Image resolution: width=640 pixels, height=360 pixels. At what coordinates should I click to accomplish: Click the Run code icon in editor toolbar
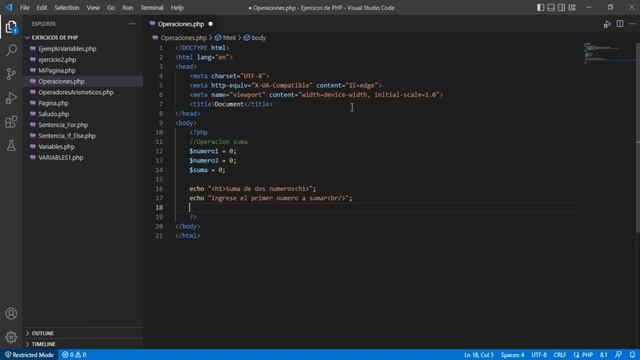pyautogui.click(x=607, y=24)
